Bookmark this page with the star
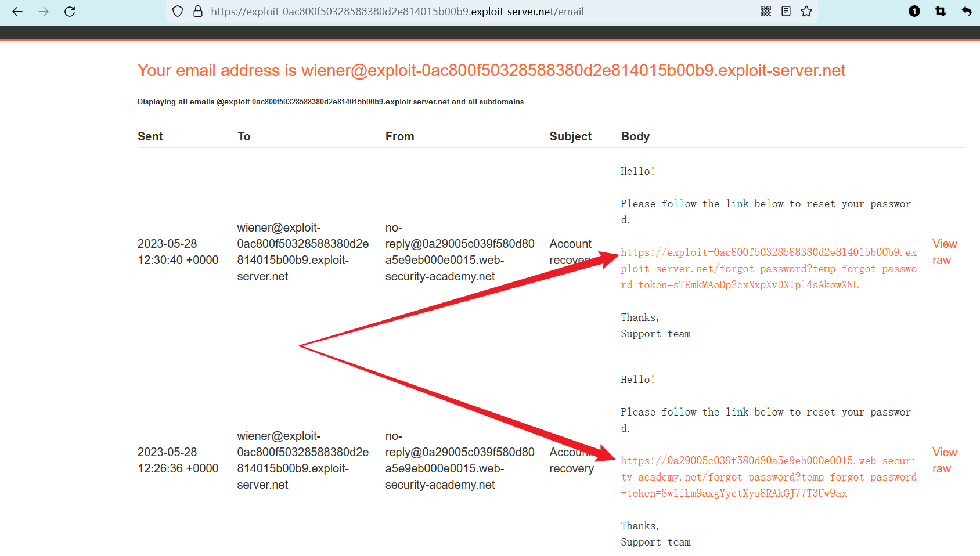980x556 pixels. coord(806,11)
